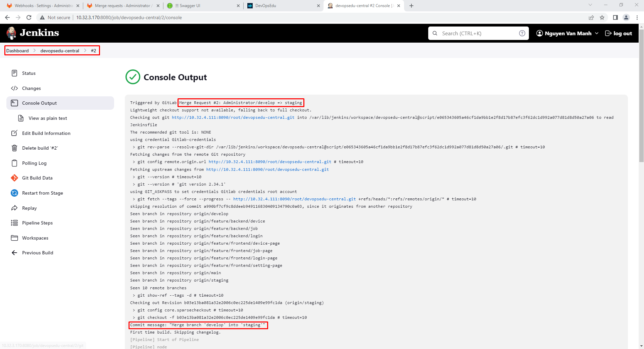Click the Jenkins logo icon

(x=11, y=33)
